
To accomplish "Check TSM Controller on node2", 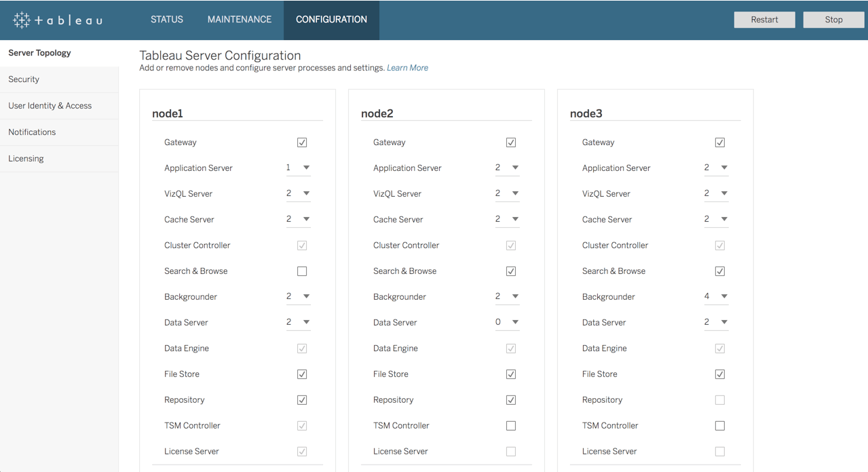I will coord(511,426).
